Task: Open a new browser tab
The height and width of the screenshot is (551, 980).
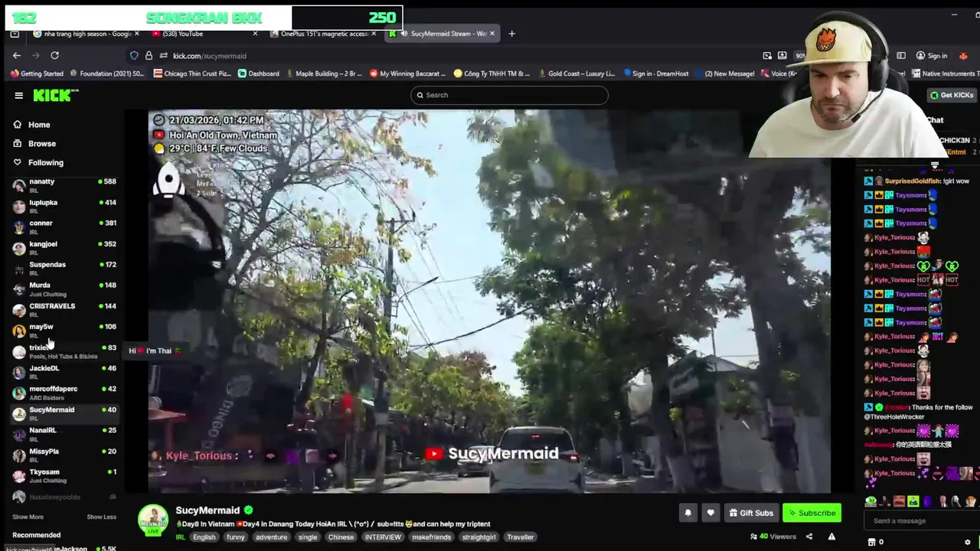Action: [511, 34]
